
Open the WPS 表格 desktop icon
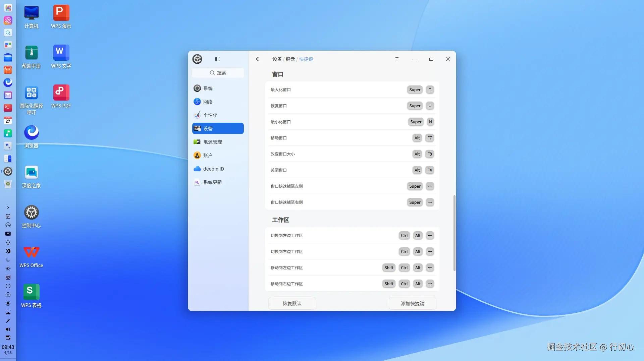pyautogui.click(x=31, y=296)
